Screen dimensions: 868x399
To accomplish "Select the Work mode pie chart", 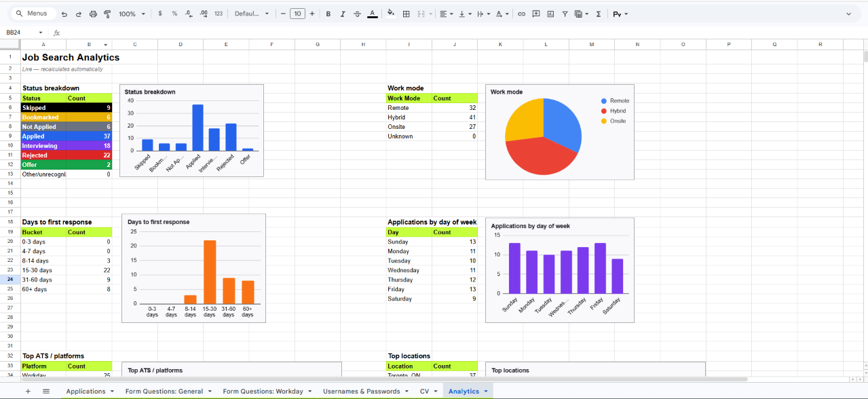I will [x=560, y=132].
